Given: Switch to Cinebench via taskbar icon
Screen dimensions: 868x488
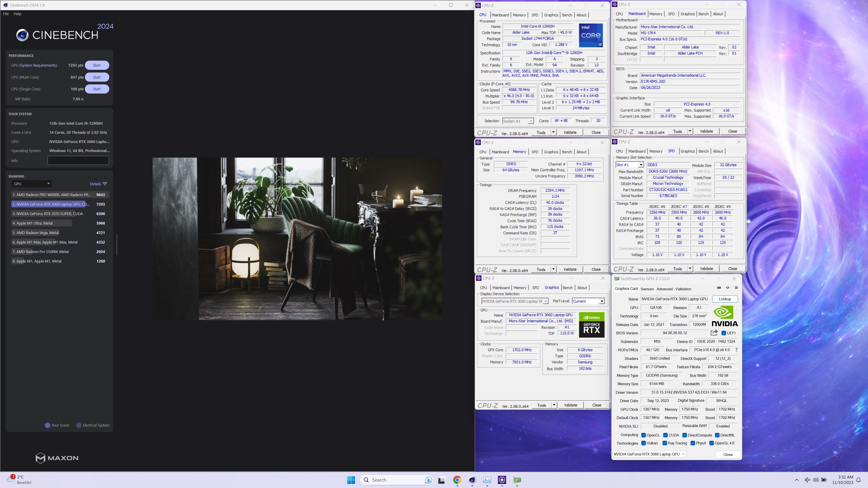Looking at the screenshot, I should coord(472,480).
